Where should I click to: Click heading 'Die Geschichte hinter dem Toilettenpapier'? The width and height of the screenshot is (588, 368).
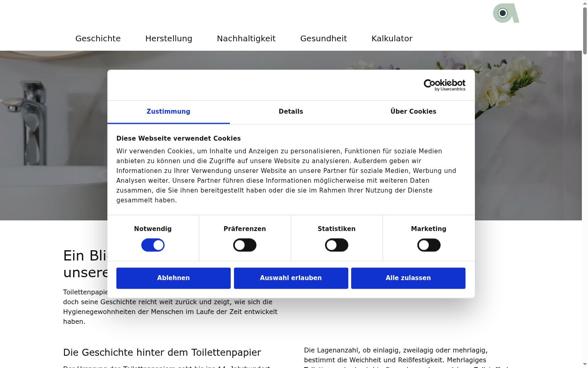click(162, 352)
